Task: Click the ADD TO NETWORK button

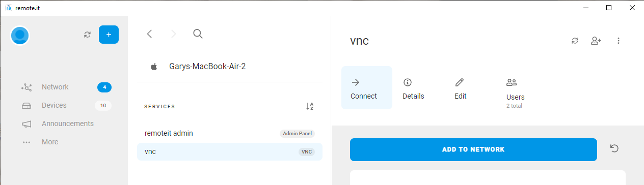Action: (x=473, y=149)
